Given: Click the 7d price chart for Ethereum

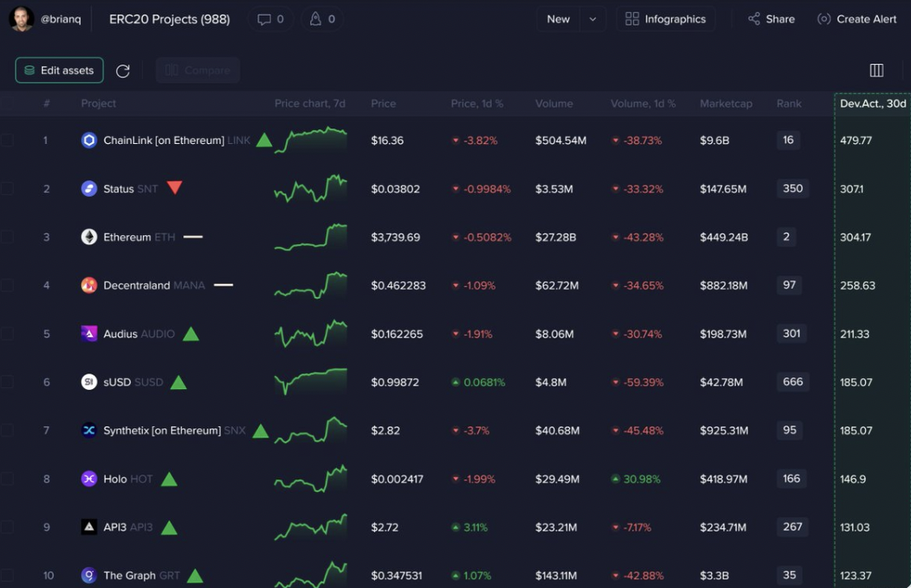Looking at the screenshot, I should pos(310,237).
